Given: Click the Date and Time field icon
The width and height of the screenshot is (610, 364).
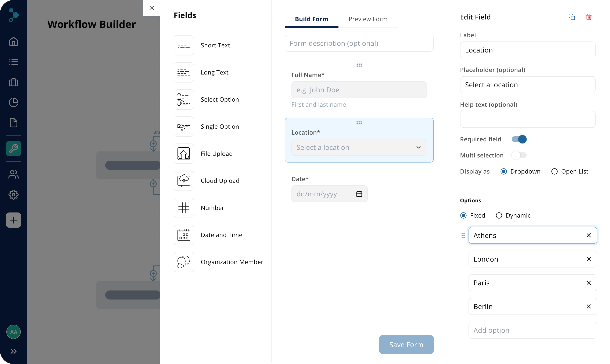Looking at the screenshot, I should pyautogui.click(x=184, y=235).
